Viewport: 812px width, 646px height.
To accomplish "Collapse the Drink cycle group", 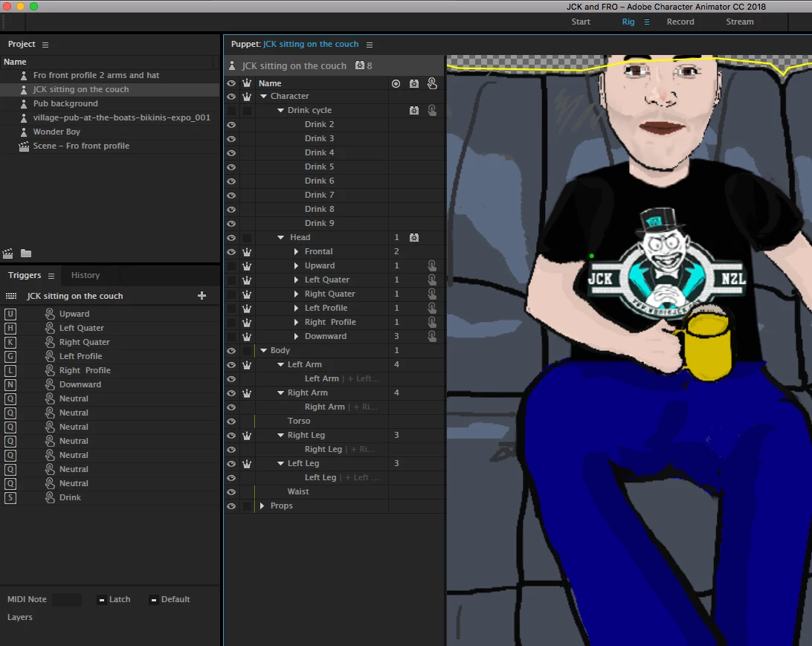I will pos(280,110).
